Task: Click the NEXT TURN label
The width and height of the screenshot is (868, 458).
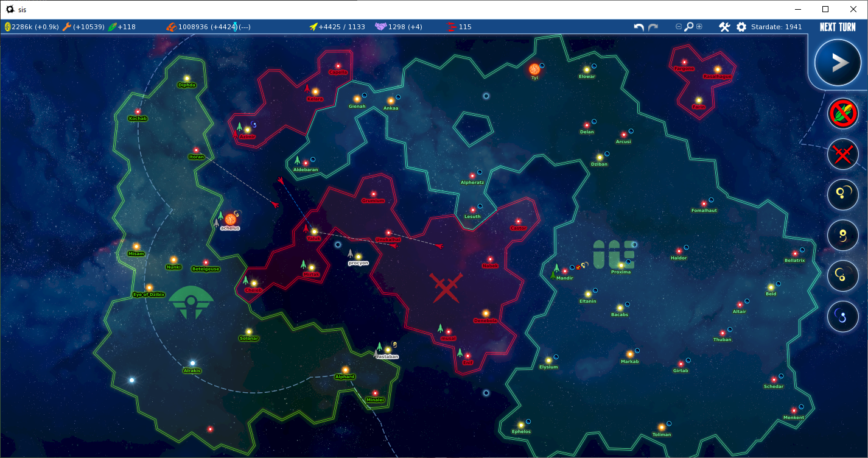Action: (838, 27)
